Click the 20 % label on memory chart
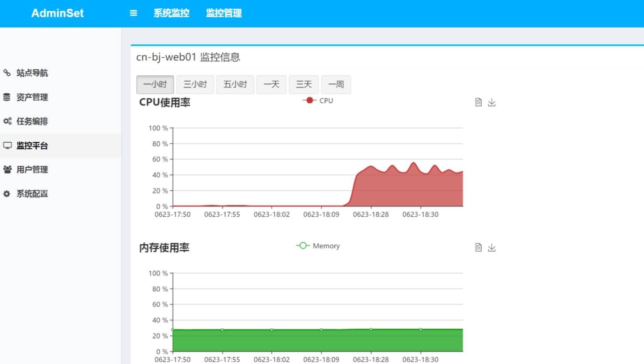The width and height of the screenshot is (644, 364). coord(160,336)
